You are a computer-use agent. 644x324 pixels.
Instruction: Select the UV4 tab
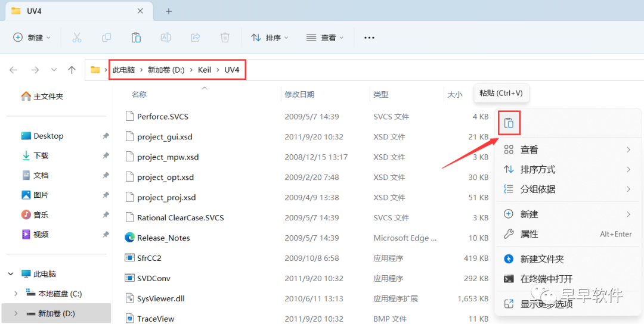tap(79, 11)
